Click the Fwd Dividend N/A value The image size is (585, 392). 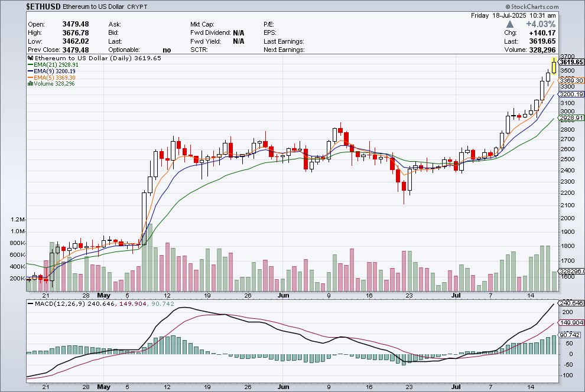tap(238, 33)
